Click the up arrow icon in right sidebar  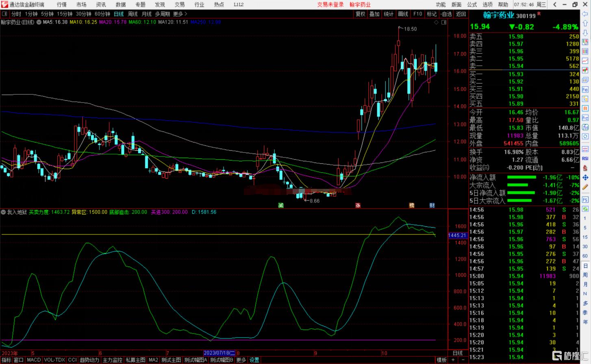point(585,24)
